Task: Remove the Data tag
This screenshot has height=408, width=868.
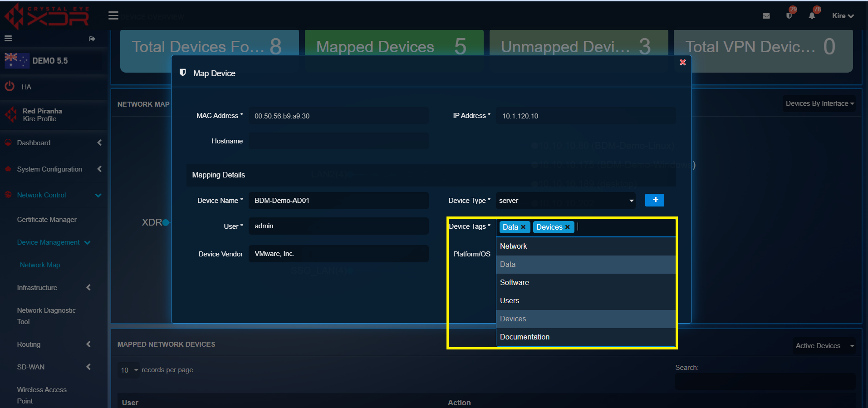Action: click(523, 227)
